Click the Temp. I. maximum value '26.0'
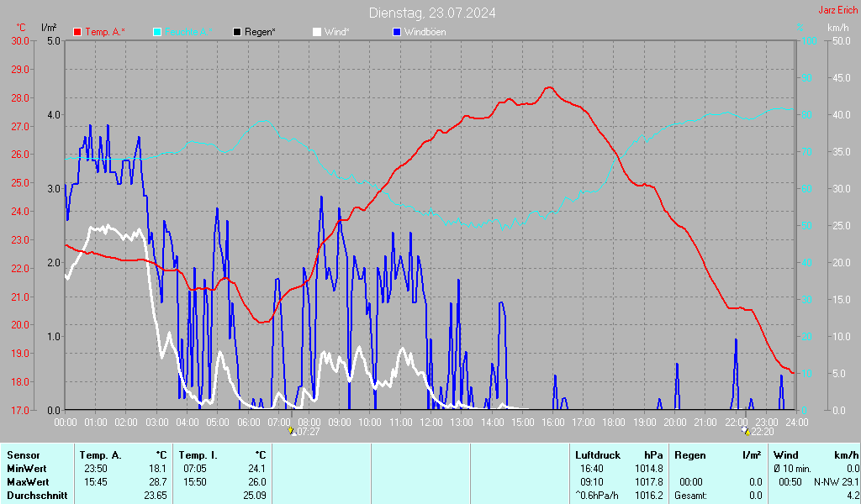This screenshot has width=861, height=504. point(257,482)
